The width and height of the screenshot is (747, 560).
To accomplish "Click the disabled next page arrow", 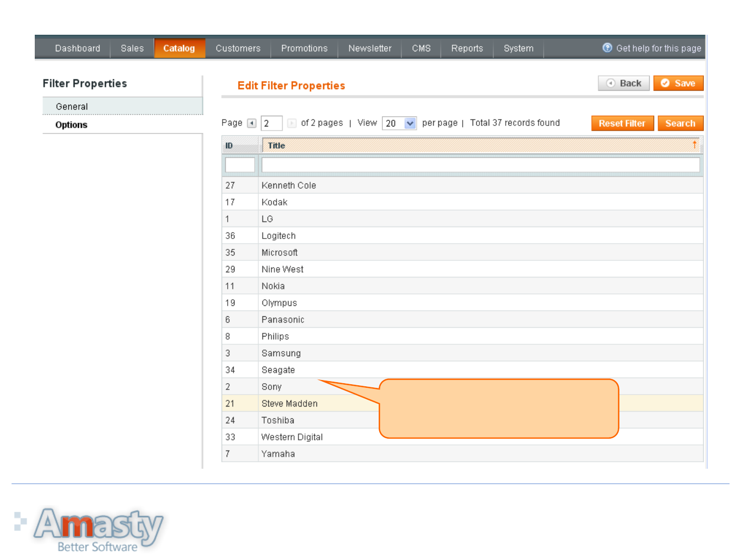I will tap(292, 123).
